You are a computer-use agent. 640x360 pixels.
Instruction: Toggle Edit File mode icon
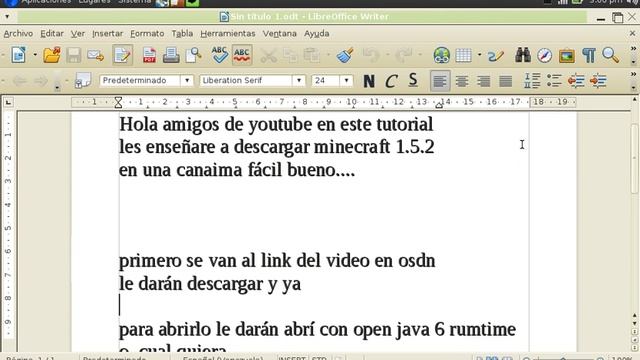click(122, 55)
